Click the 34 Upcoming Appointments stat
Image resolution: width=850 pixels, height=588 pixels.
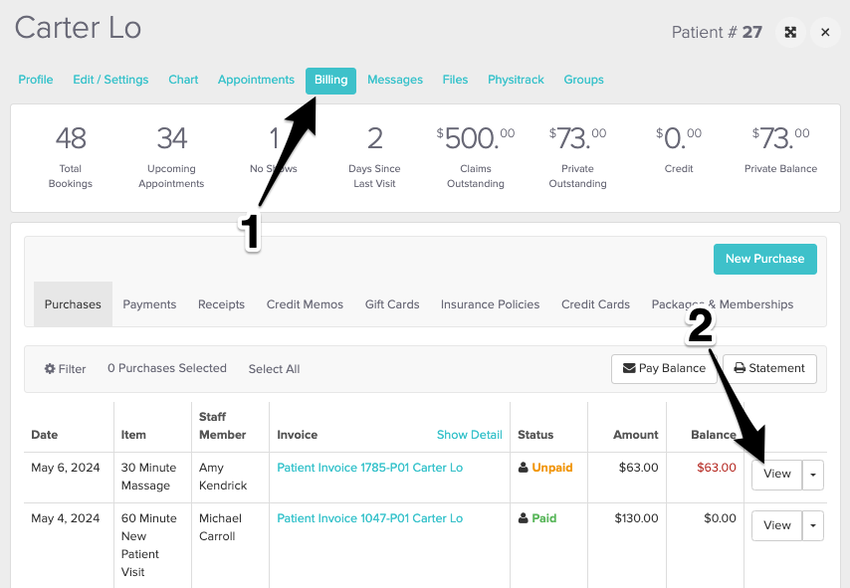(x=171, y=157)
